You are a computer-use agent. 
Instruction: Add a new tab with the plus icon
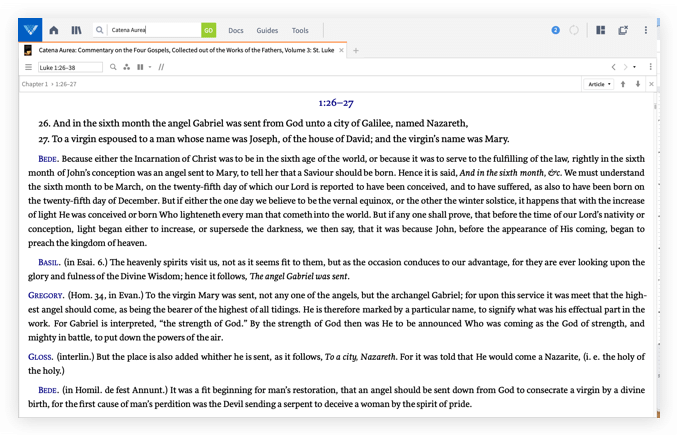[x=356, y=50]
